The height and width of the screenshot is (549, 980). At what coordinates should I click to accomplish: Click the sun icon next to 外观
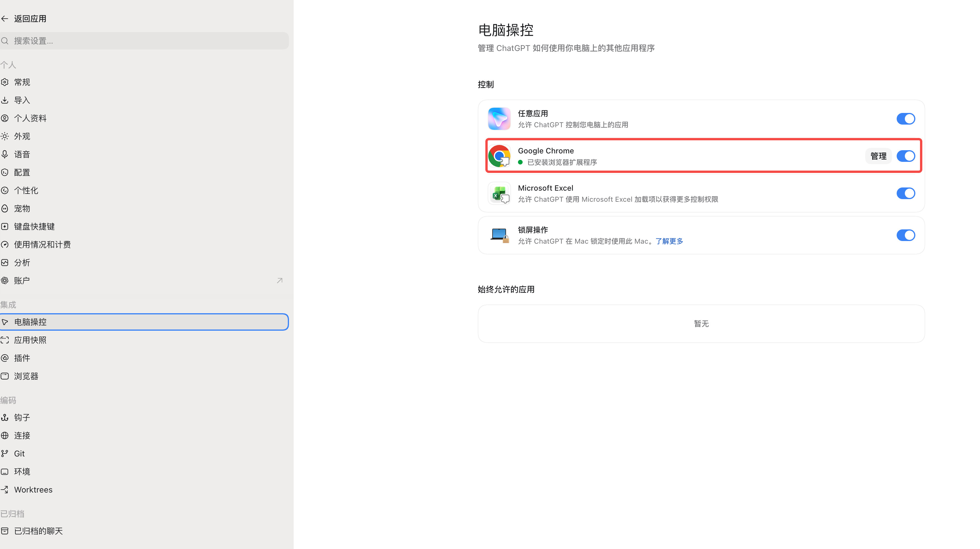(x=5, y=136)
